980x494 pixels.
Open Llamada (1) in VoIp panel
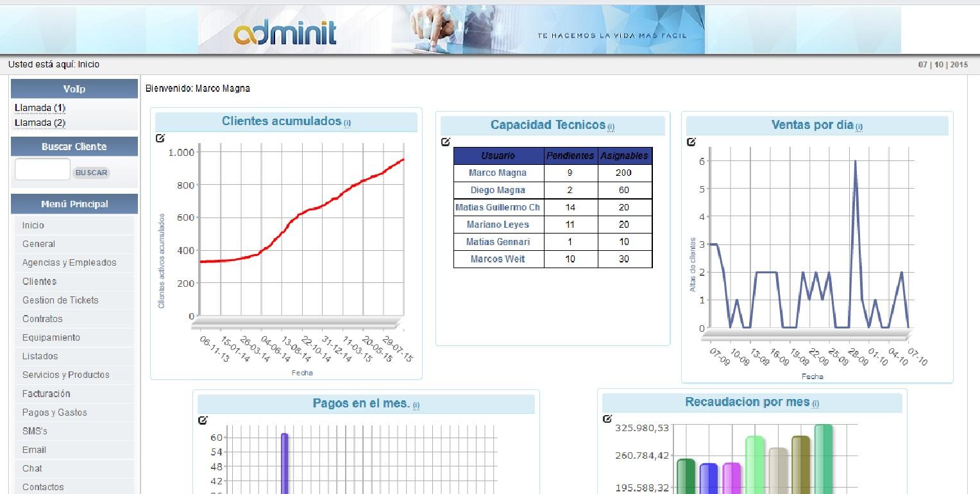coord(40,107)
